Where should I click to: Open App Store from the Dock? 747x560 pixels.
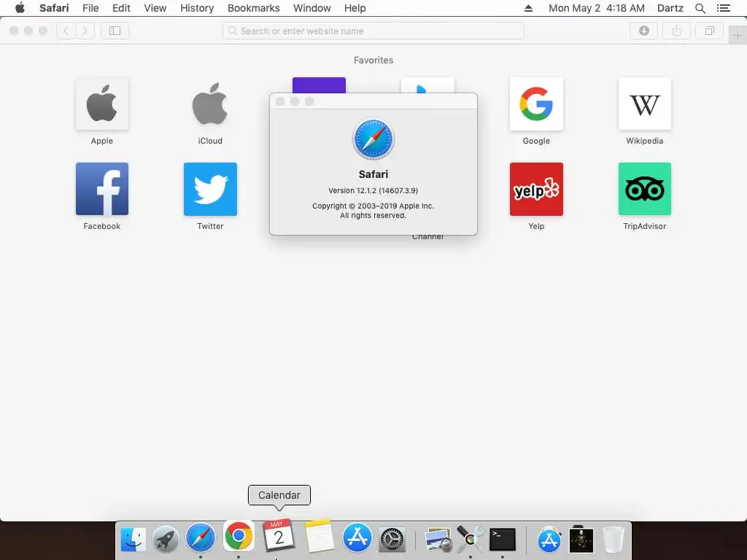click(357, 538)
